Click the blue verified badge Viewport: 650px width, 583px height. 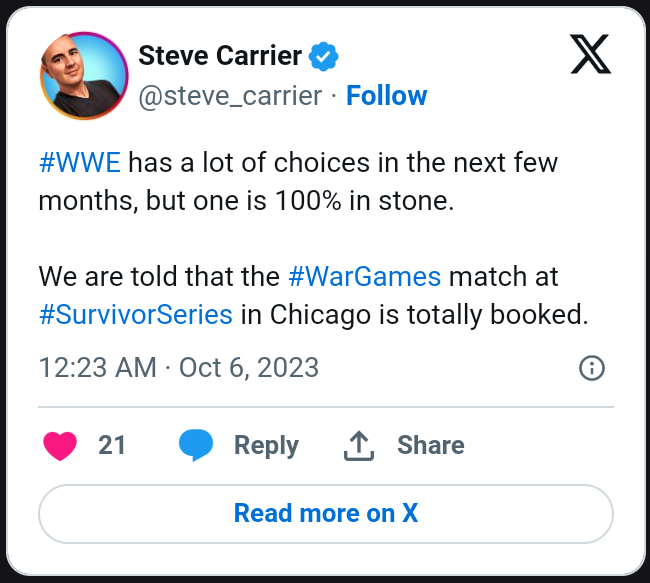pyautogui.click(x=323, y=56)
